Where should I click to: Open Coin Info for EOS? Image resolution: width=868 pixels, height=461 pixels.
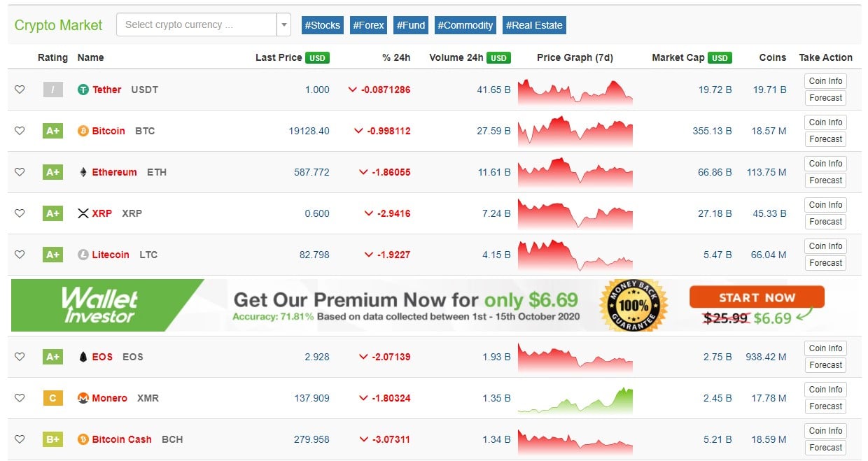pos(825,348)
